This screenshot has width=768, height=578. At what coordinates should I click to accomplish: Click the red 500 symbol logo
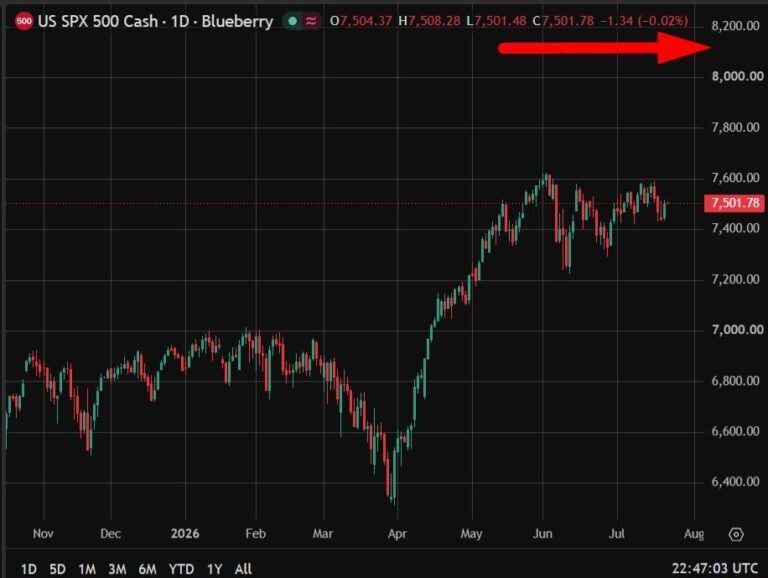tap(24, 21)
